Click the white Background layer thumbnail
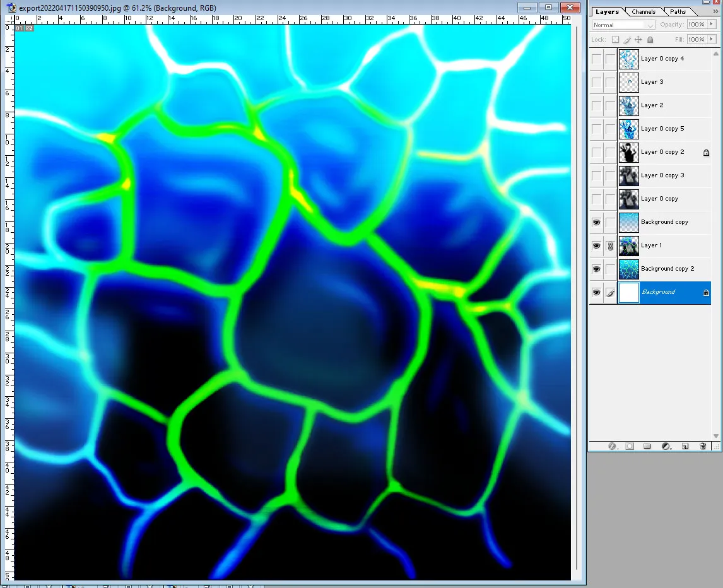This screenshot has width=723, height=588. (x=628, y=292)
